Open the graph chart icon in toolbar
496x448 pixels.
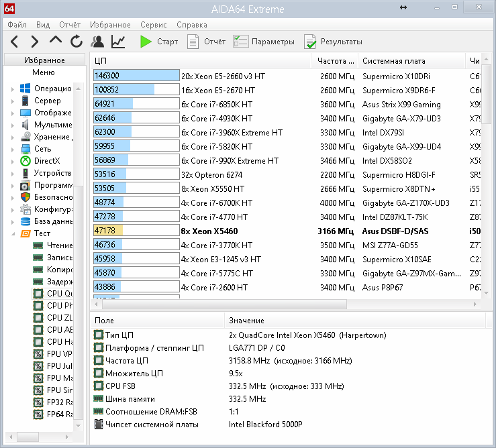(x=118, y=42)
